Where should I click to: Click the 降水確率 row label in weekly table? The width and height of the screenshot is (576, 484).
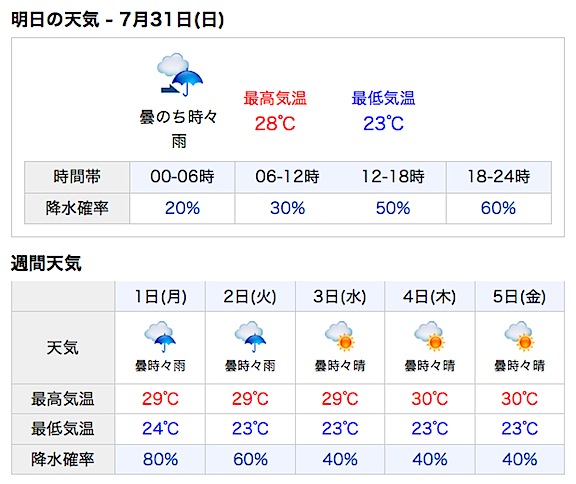[62, 459]
